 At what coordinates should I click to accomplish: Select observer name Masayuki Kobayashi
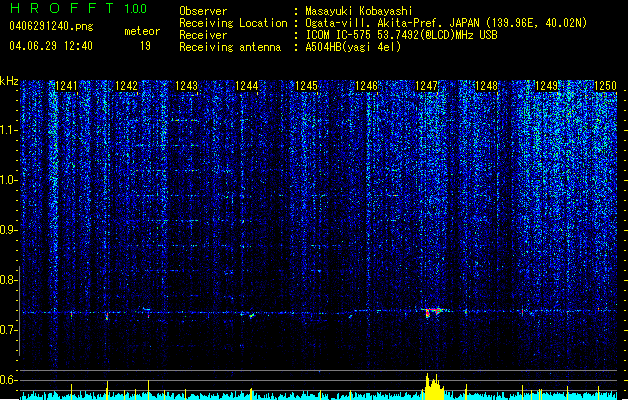point(359,11)
